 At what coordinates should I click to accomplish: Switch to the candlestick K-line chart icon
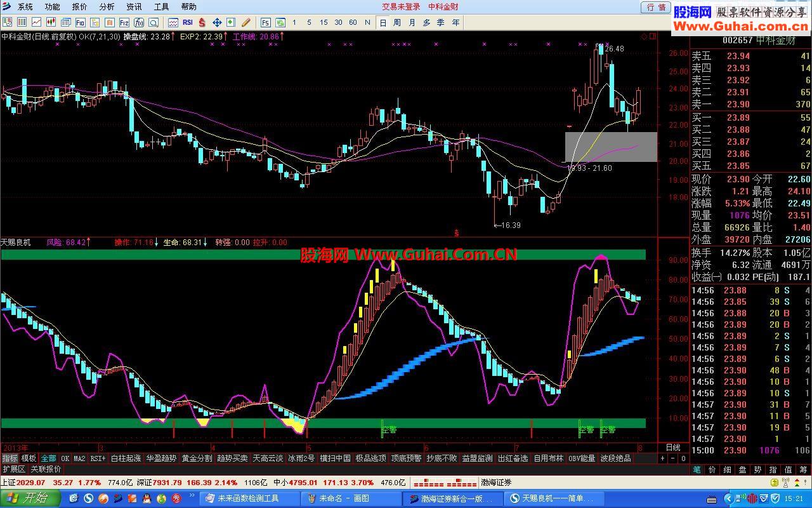coord(51,22)
